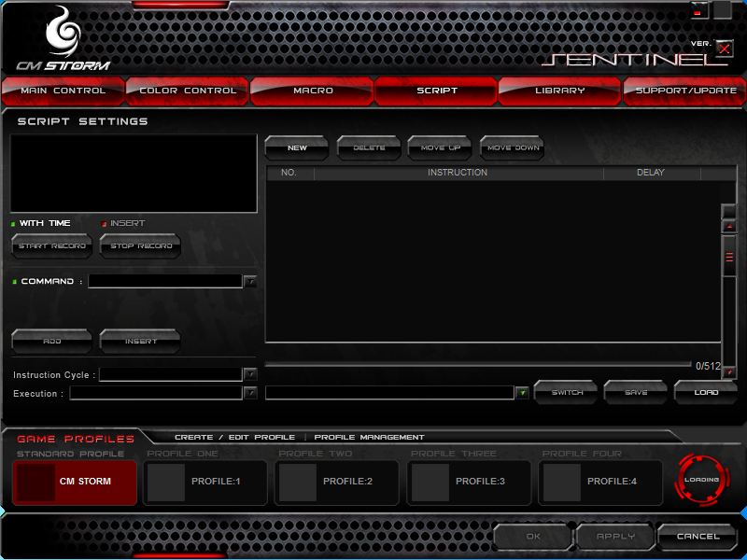Open the Execution dropdown

coord(249,393)
